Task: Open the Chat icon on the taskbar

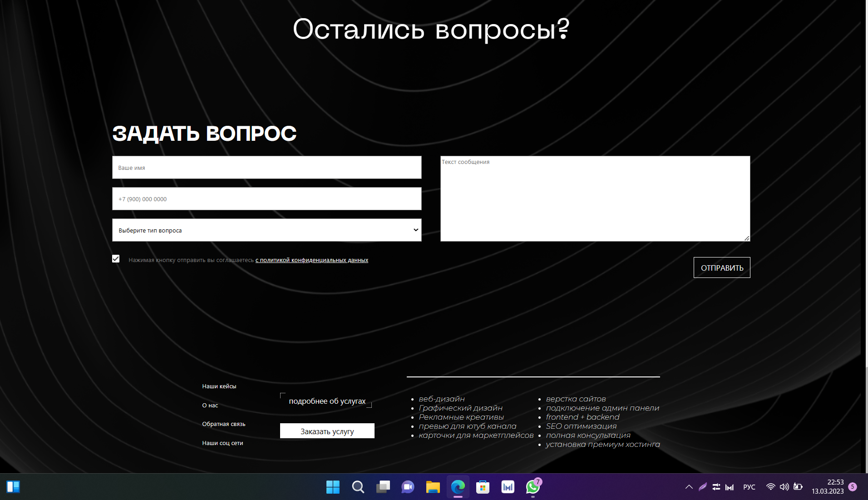Action: click(x=407, y=487)
